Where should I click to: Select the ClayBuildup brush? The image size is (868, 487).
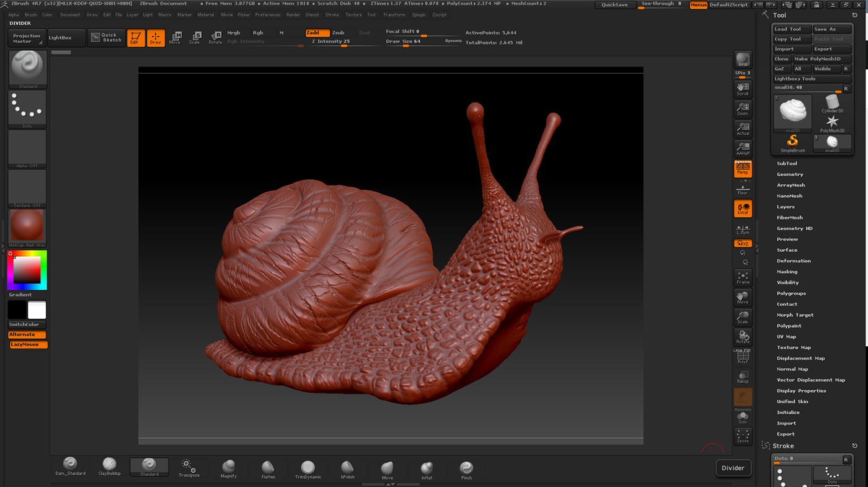109,467
